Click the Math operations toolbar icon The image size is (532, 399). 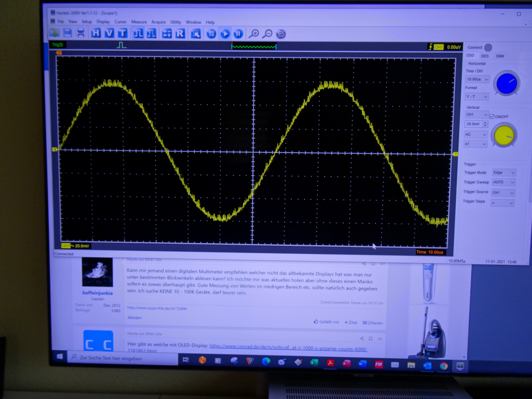167,34
